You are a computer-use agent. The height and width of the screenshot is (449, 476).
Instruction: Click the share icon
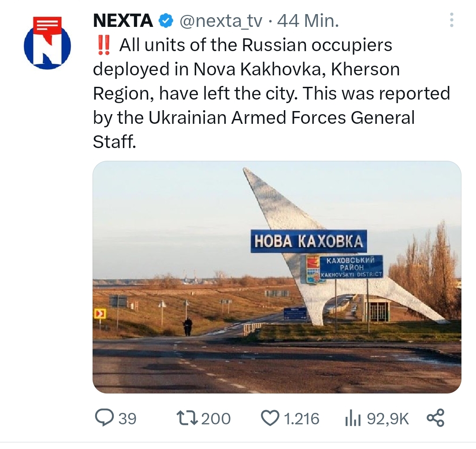[x=435, y=418]
